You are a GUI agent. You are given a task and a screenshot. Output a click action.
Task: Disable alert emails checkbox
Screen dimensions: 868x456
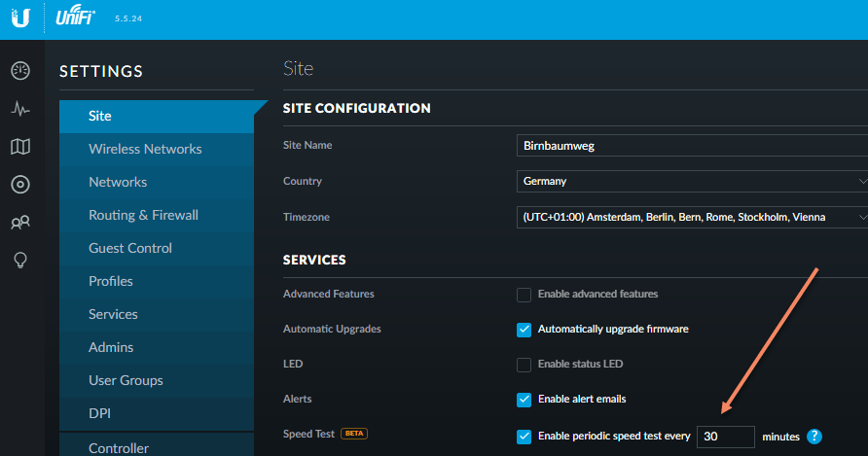[524, 399]
